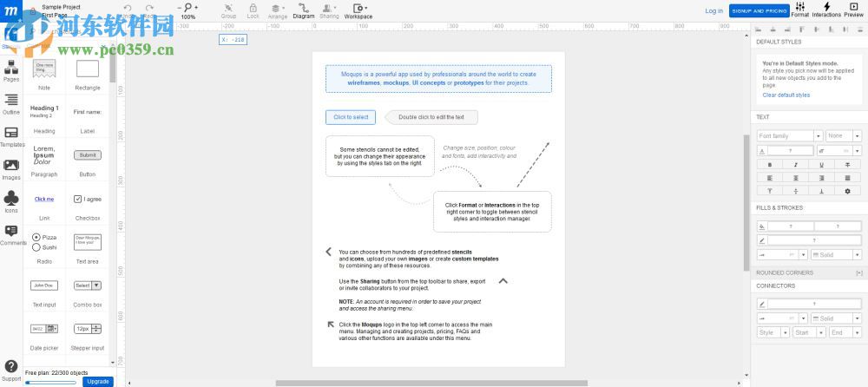This screenshot has height=387, width=868.
Task: Open the Icons sidebar panel
Action: click(11, 202)
